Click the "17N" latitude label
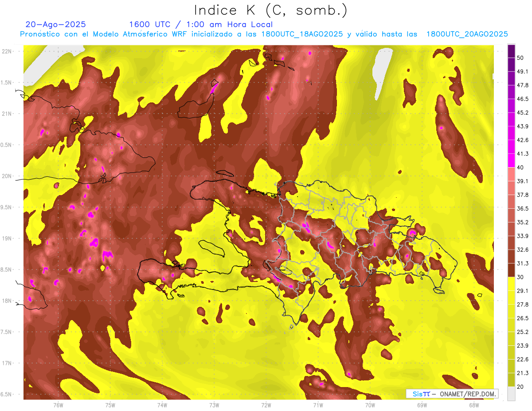Image resolution: width=532 pixels, height=411 pixels. click(x=8, y=363)
